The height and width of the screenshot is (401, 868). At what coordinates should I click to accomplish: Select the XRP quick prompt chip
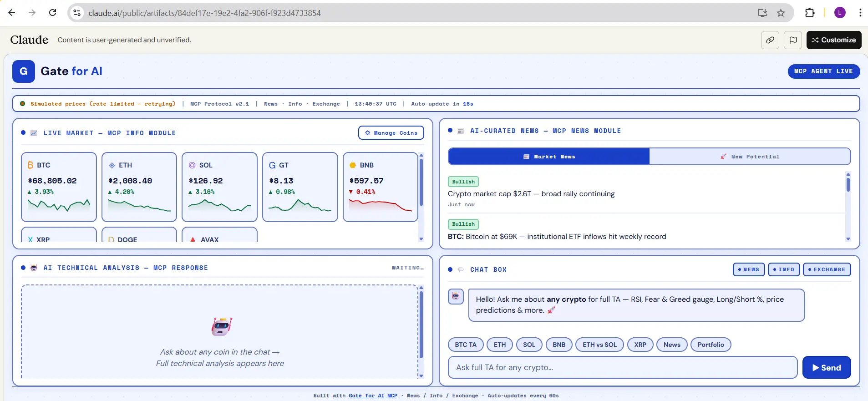click(x=640, y=345)
